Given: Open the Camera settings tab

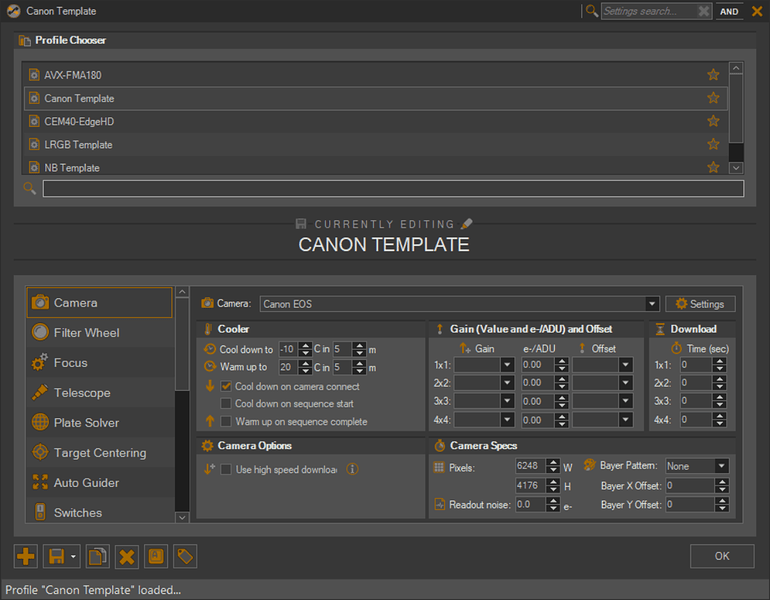Looking at the screenshot, I should [x=100, y=302].
